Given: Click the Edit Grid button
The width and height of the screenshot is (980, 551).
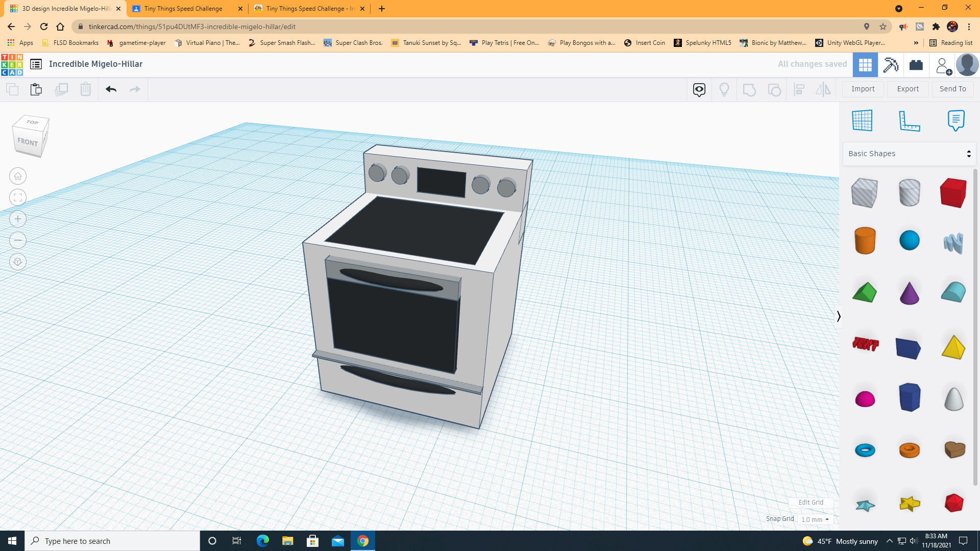Looking at the screenshot, I should pos(811,503).
